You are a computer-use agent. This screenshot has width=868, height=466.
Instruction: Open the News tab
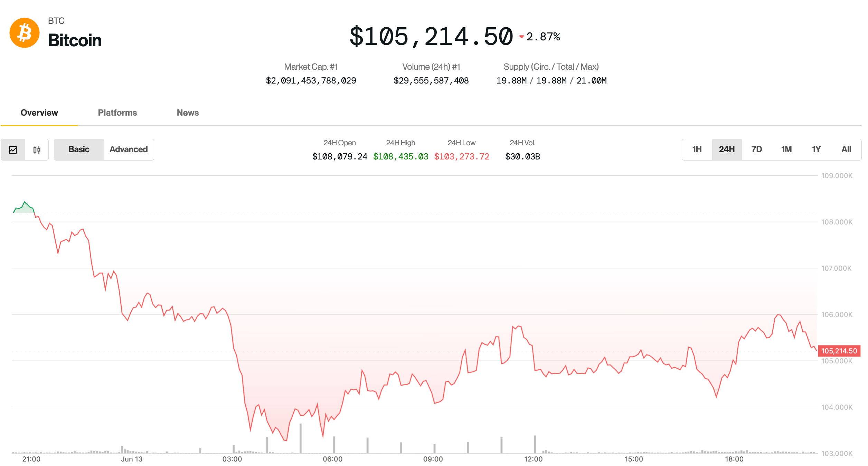[188, 113]
